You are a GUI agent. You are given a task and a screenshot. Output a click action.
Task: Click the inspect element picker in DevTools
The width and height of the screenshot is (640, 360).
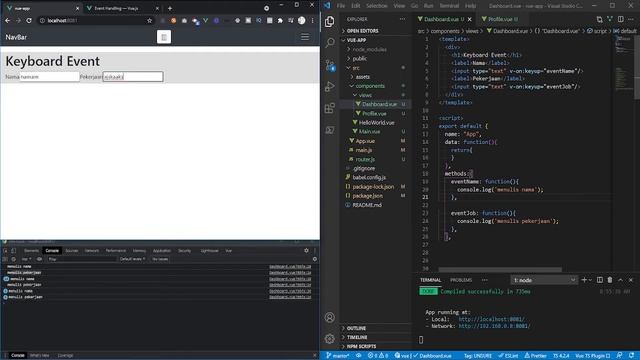(x=5, y=251)
